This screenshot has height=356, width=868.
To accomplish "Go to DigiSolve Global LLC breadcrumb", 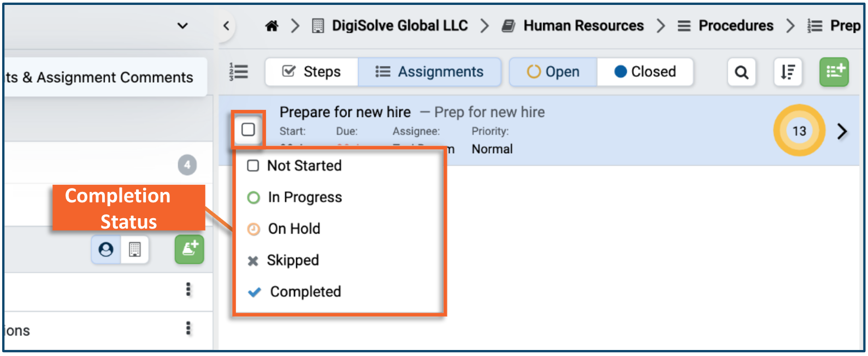I will coord(399,26).
